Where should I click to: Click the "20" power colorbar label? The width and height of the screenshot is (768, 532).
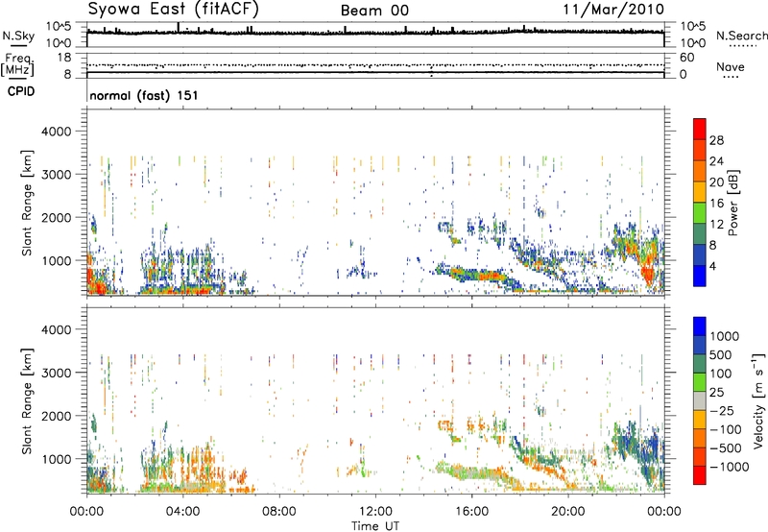point(716,182)
